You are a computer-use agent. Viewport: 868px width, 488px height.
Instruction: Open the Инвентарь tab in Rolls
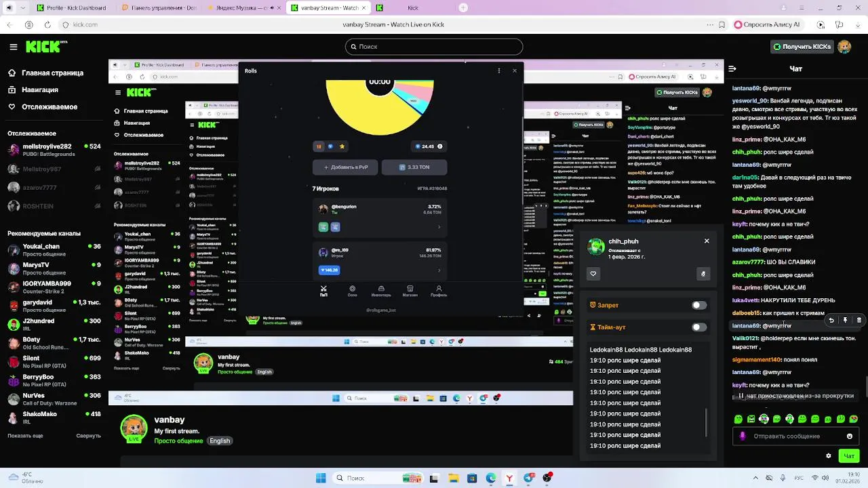click(x=381, y=291)
